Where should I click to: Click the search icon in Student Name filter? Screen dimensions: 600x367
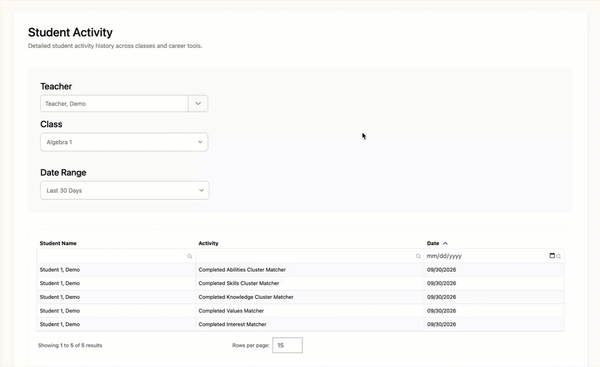189,256
